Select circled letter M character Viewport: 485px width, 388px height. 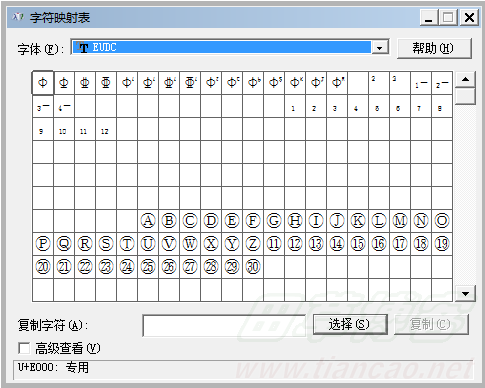(400, 221)
